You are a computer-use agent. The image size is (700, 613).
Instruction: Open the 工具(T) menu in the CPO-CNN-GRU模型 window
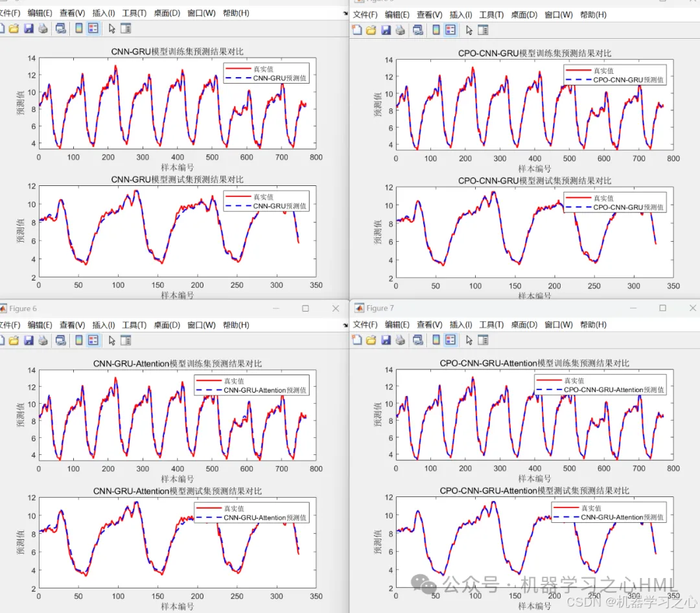pyautogui.click(x=491, y=15)
